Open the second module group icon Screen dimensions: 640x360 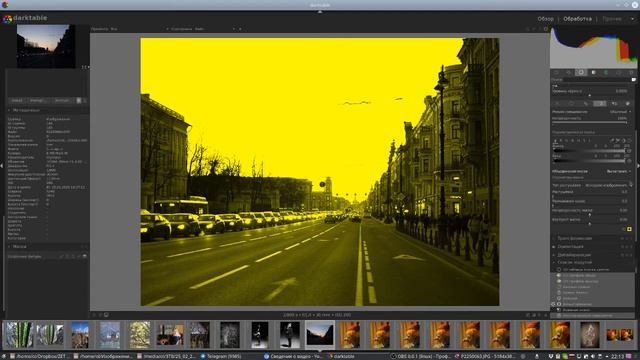[569, 72]
